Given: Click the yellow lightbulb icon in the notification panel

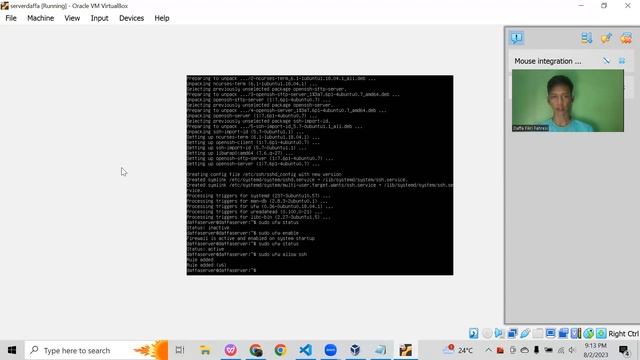Looking at the screenshot, I should tap(606, 38).
